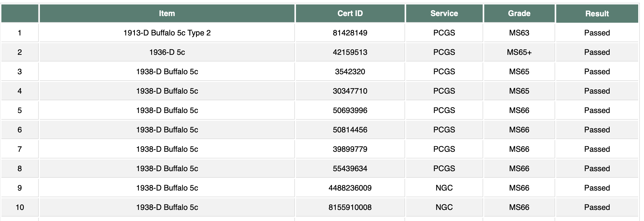The width and height of the screenshot is (644, 221).
Task: Click row number 10 cell
Action: pos(20,207)
